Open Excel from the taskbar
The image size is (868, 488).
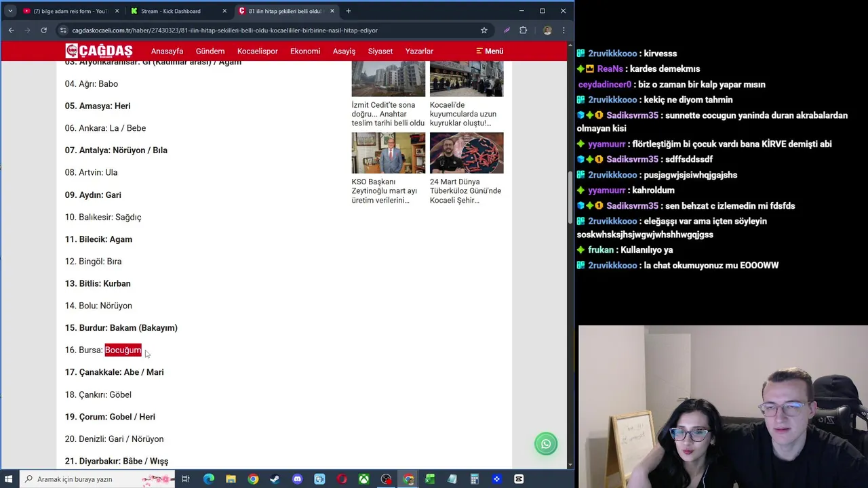[x=430, y=479]
